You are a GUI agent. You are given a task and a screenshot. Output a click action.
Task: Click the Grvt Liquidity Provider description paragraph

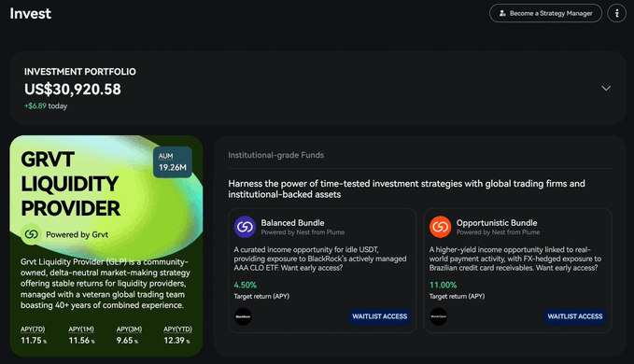(x=106, y=284)
